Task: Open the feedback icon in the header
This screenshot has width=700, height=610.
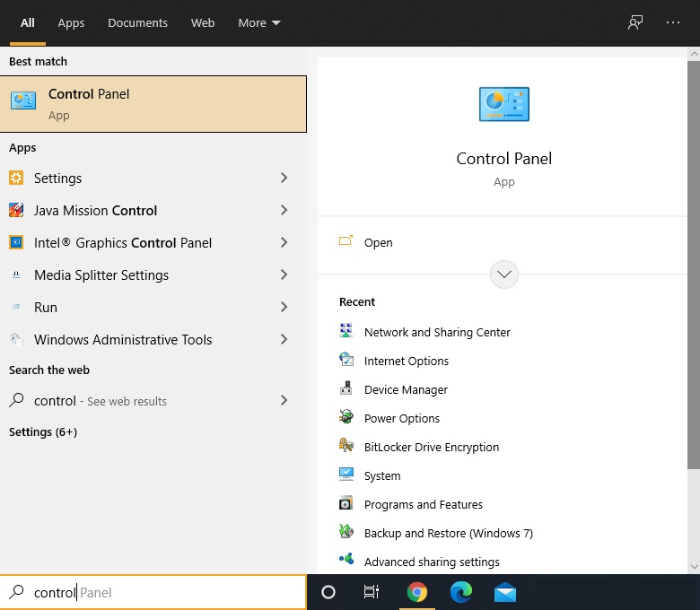Action: tap(634, 22)
